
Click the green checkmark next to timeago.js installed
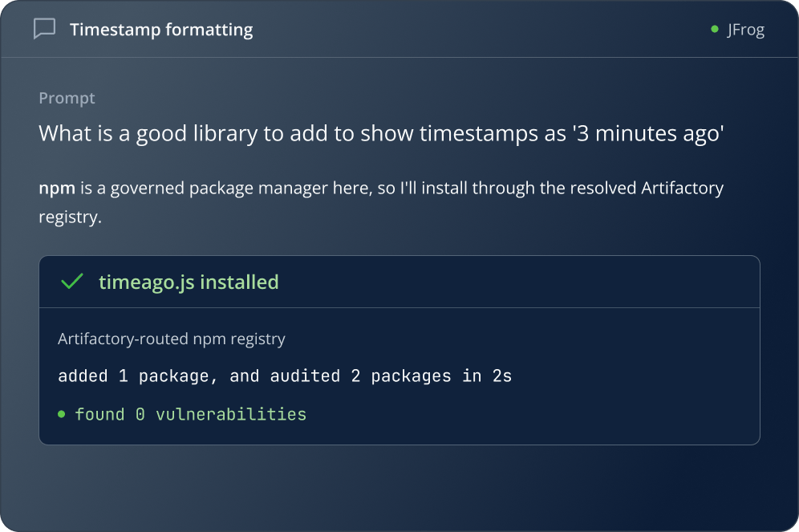coord(72,282)
